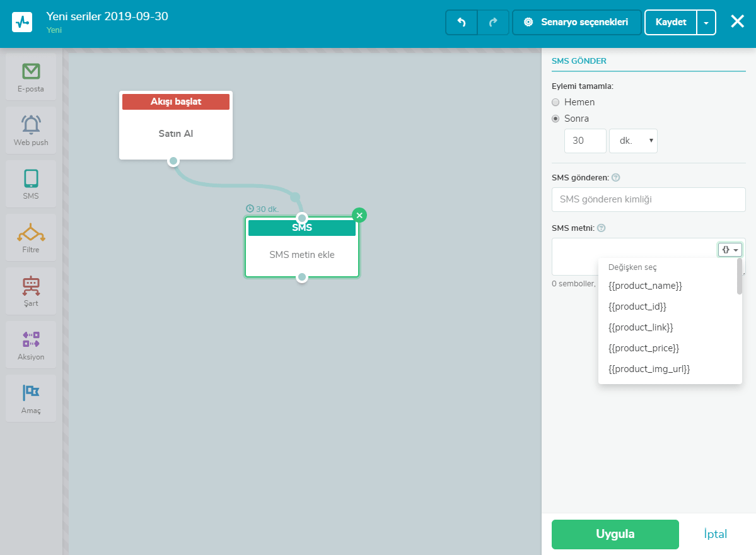Click the variable list scrollbar
This screenshot has width=756, height=555.
click(740, 276)
